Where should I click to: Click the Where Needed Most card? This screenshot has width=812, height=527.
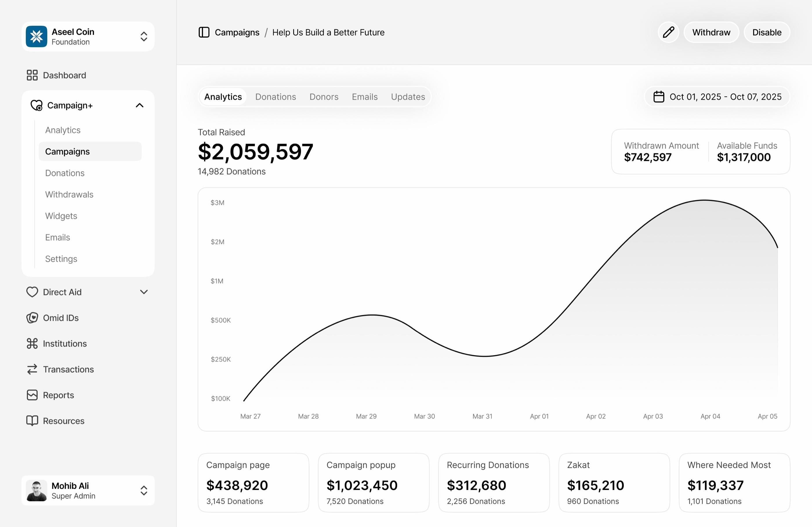[x=735, y=483]
